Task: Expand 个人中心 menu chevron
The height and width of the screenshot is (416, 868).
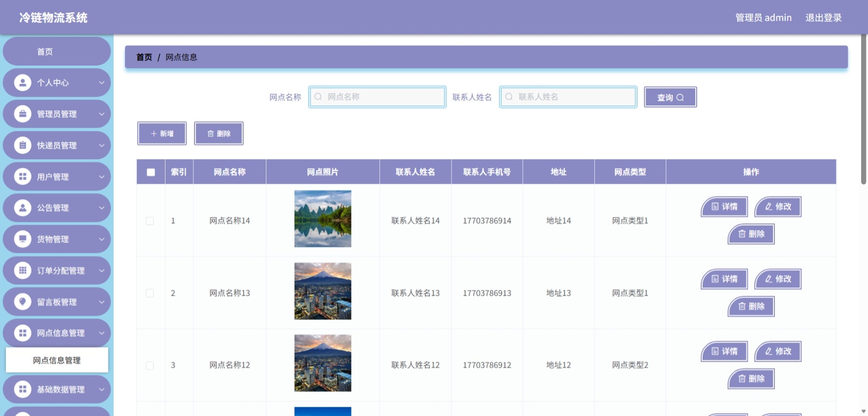Action: 101,82
